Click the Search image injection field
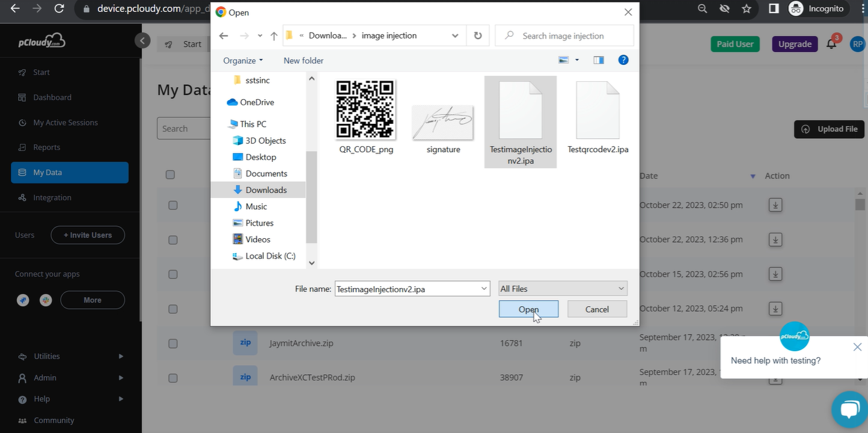This screenshot has height=433, width=868. point(564,36)
